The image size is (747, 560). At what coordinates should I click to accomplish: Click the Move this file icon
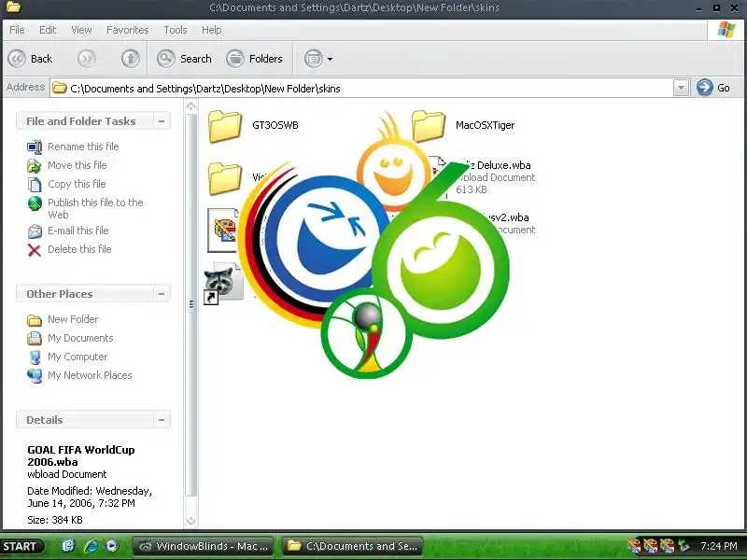coord(35,166)
